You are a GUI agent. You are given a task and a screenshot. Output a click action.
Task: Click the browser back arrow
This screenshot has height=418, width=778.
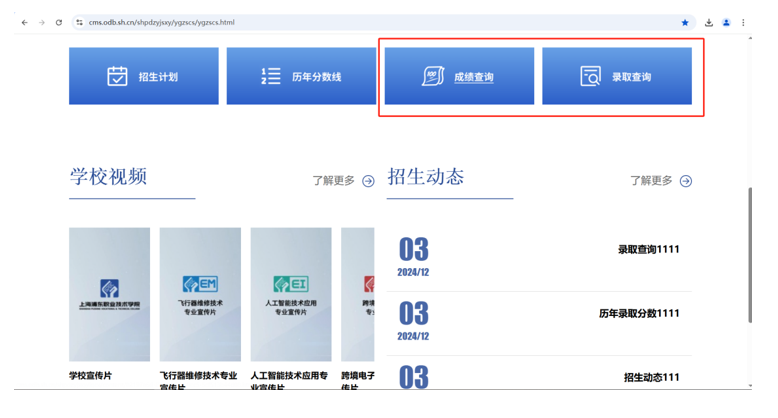pos(25,22)
